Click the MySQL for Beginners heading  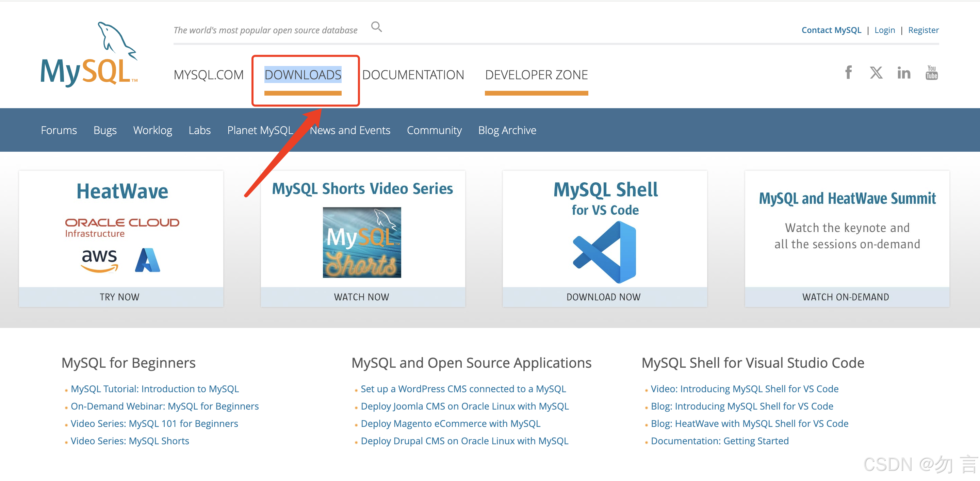coord(129,363)
